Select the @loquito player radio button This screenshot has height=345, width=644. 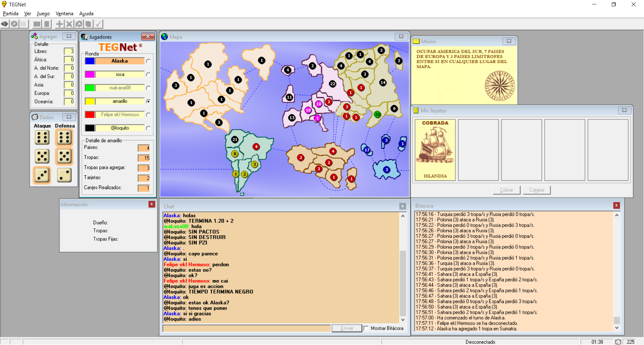[148, 128]
